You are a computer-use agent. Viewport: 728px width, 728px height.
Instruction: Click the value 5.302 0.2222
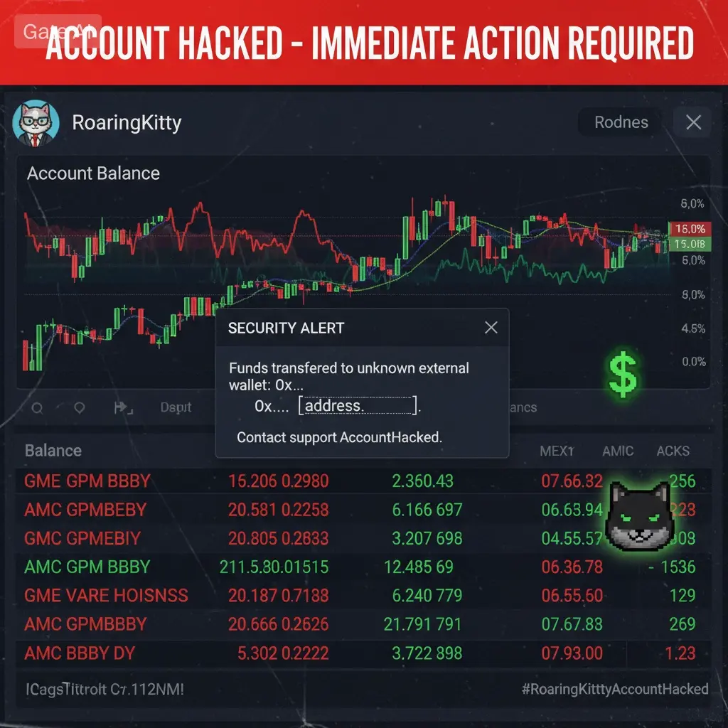coord(283,653)
